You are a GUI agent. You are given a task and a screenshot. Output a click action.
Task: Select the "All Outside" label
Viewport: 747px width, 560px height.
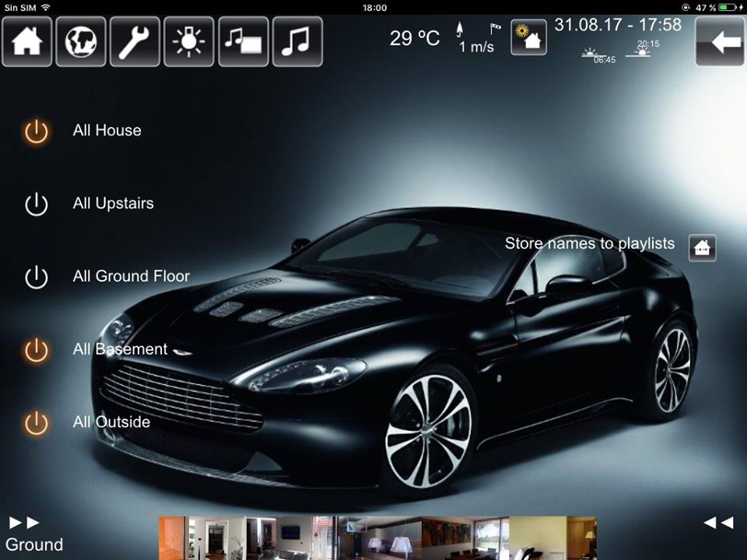111,422
